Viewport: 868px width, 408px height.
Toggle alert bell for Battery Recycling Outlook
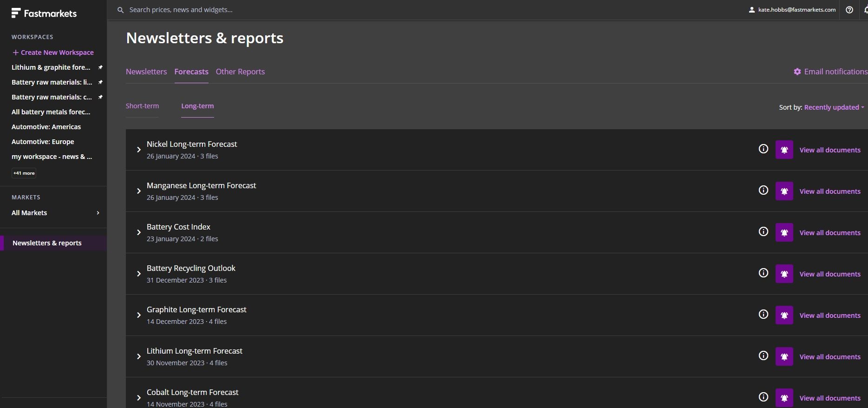[784, 274]
